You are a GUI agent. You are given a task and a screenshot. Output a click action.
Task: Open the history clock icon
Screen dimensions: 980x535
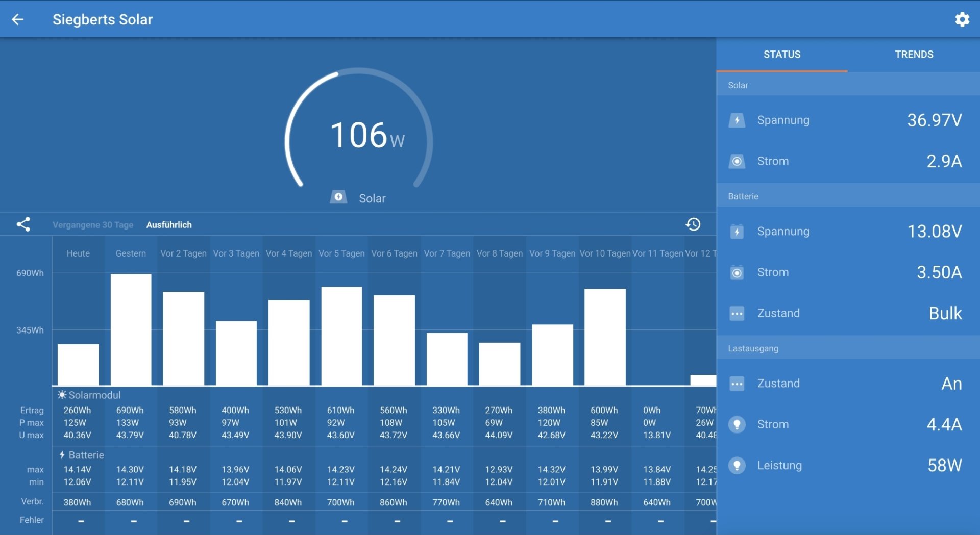693,224
